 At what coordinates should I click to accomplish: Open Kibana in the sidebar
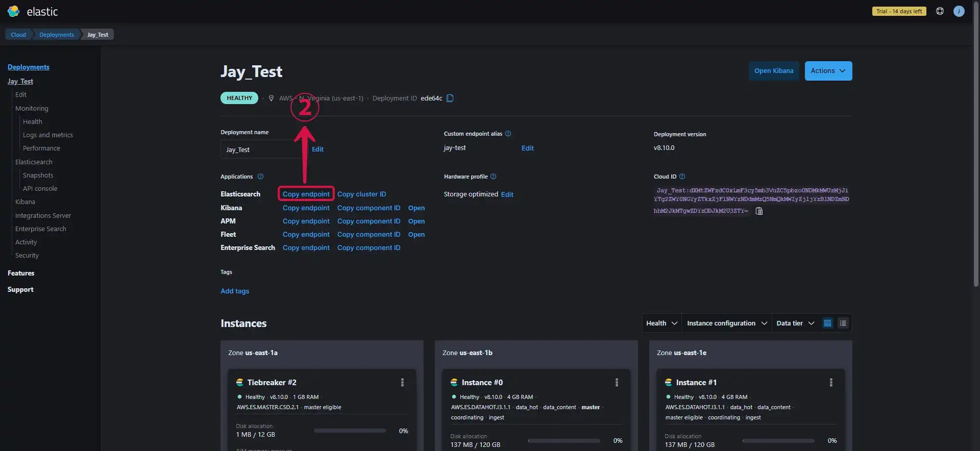(25, 202)
